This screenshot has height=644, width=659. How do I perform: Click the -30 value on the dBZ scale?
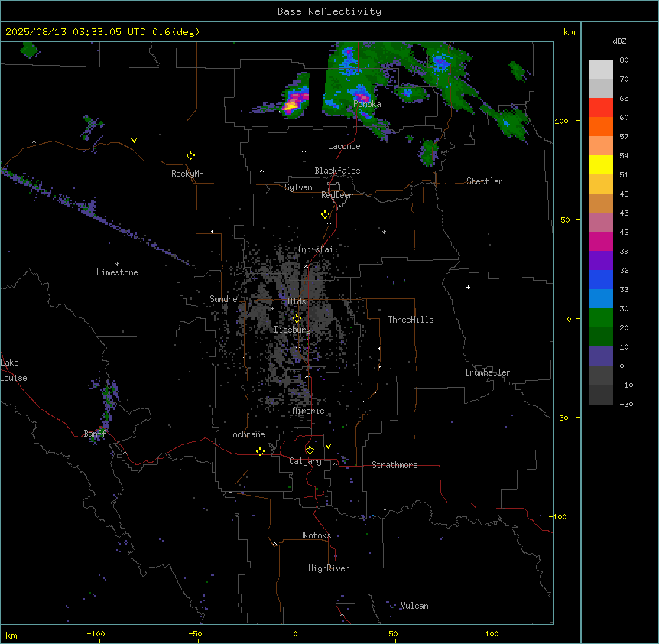point(626,404)
